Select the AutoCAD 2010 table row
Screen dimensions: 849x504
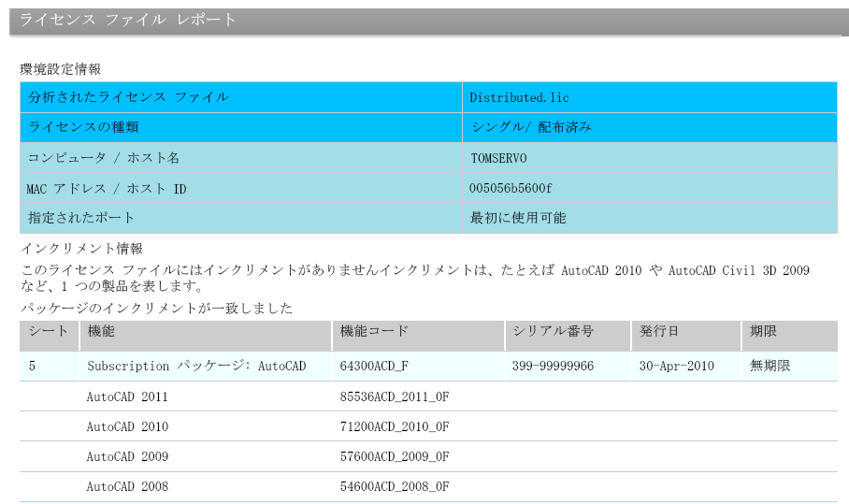tap(429, 426)
